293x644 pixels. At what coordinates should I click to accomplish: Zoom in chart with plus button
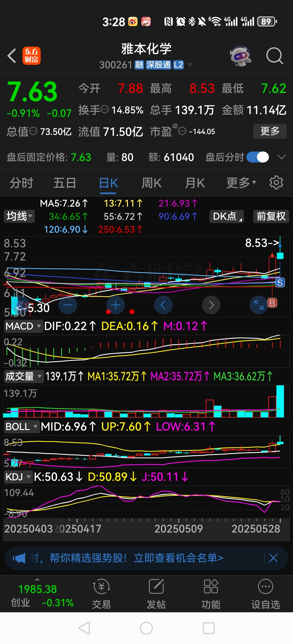pyautogui.click(x=115, y=305)
